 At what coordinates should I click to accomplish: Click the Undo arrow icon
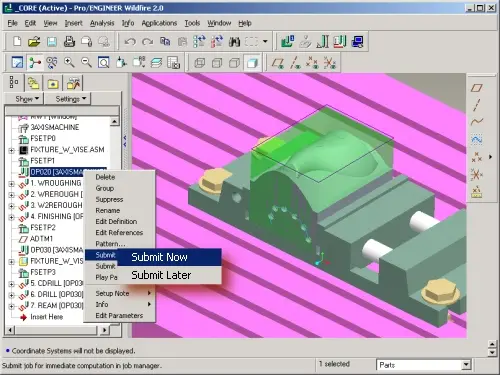point(130,42)
